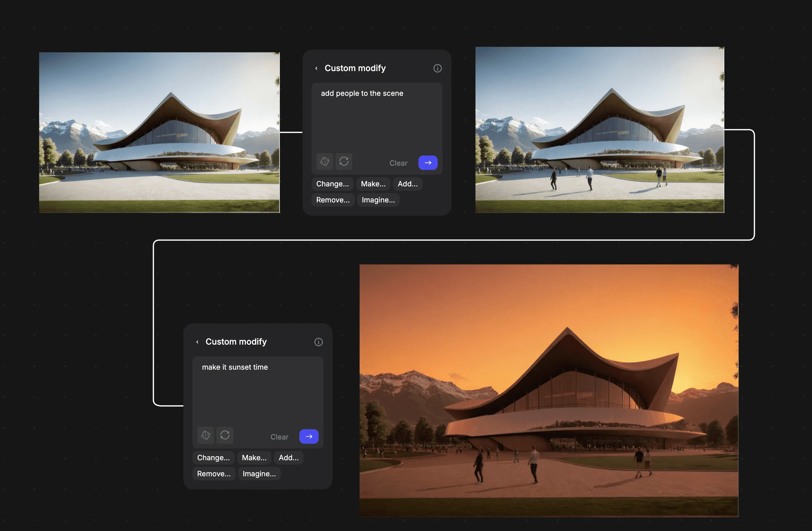Submit 'add people to the scene' prompt arrow
812x531 pixels.
click(428, 163)
